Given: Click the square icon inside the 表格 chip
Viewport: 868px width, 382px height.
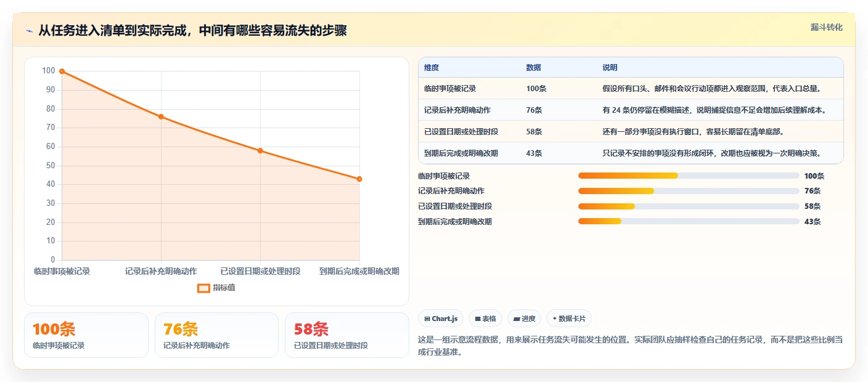Looking at the screenshot, I should [x=478, y=319].
